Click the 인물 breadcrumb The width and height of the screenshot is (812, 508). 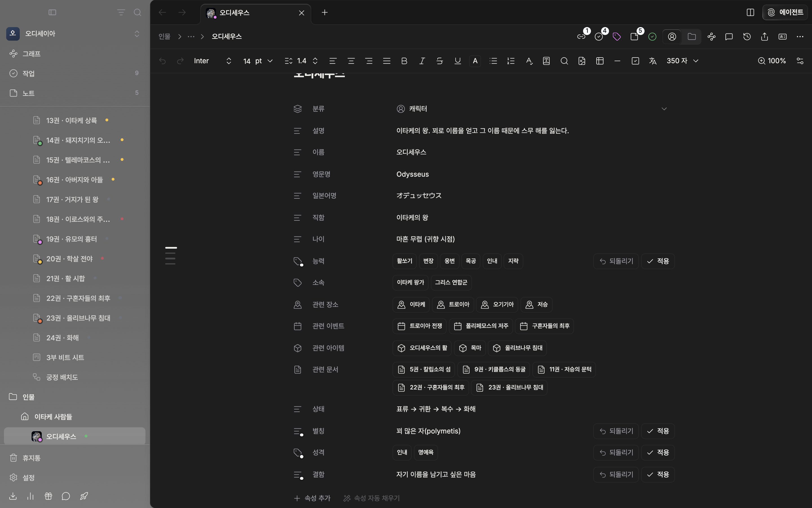[164, 36]
